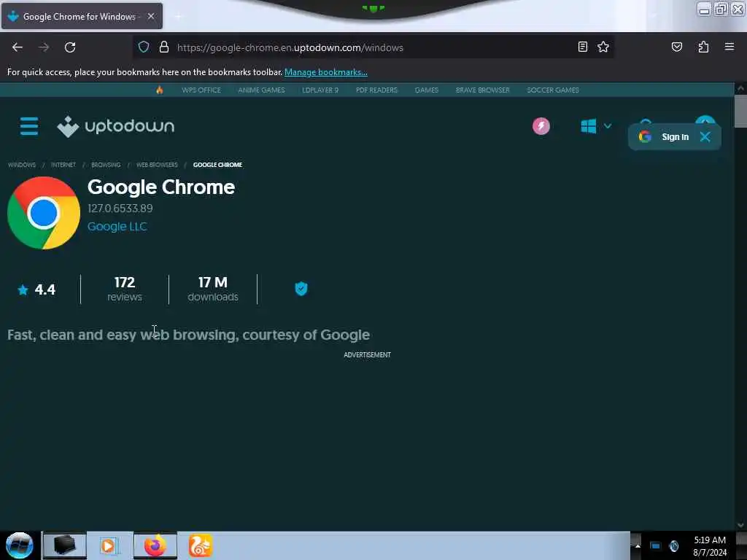Open the Save to Pocket icon
Screen dimensions: 747x560
point(676,47)
